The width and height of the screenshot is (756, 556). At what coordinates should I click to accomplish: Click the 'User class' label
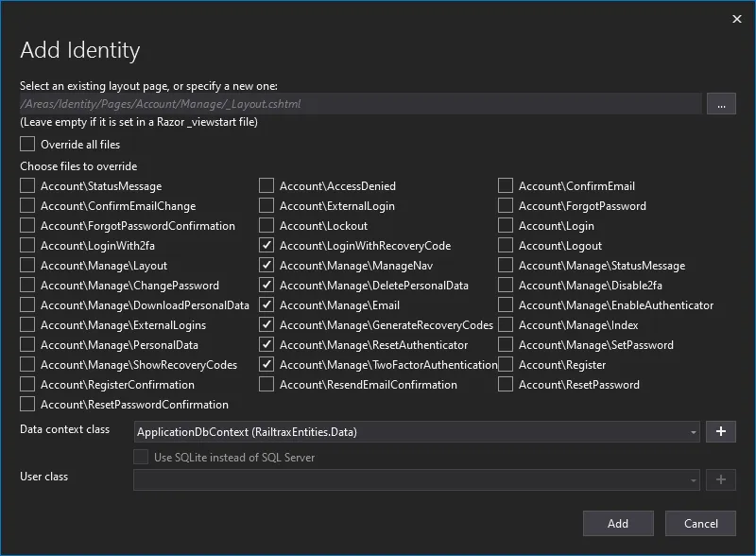(43, 477)
